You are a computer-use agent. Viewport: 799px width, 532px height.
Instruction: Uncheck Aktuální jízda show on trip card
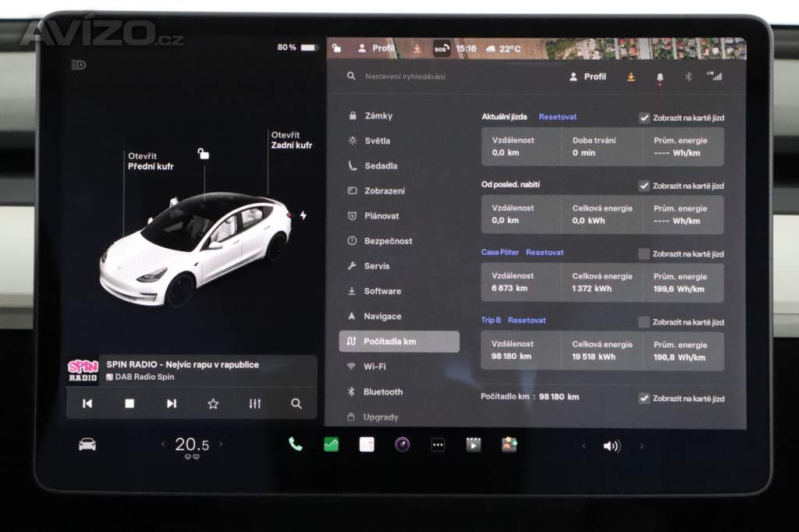(644, 118)
